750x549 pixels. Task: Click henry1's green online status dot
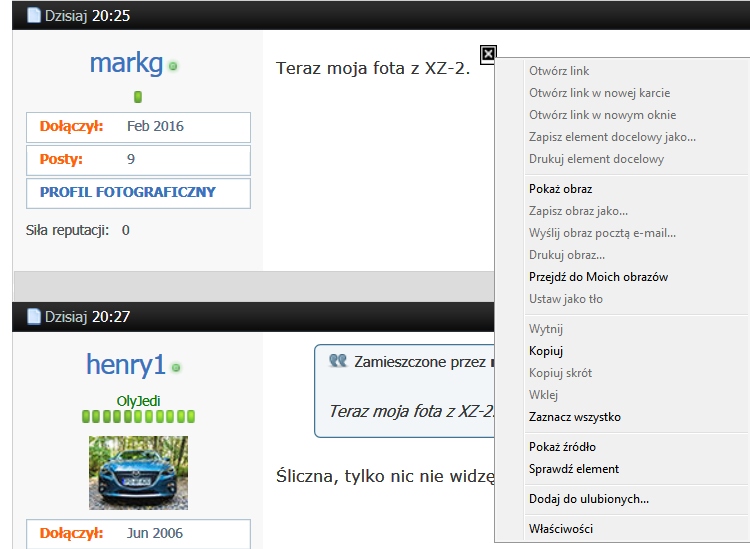pyautogui.click(x=176, y=368)
